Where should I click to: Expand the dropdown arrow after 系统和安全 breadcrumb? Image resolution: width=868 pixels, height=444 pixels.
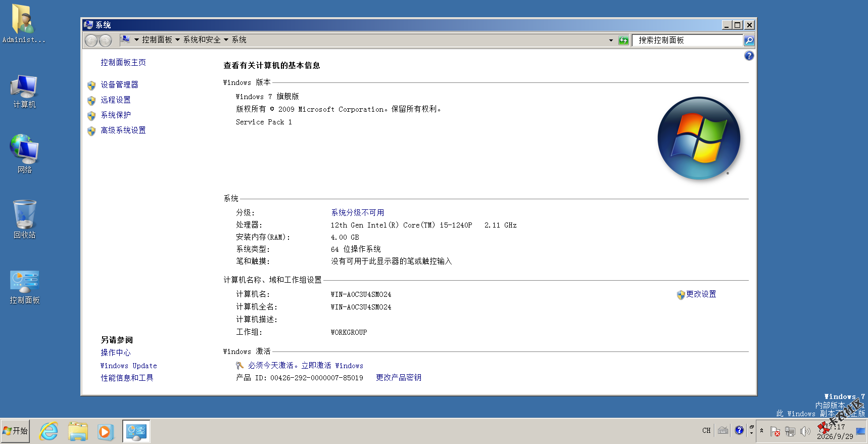point(226,40)
